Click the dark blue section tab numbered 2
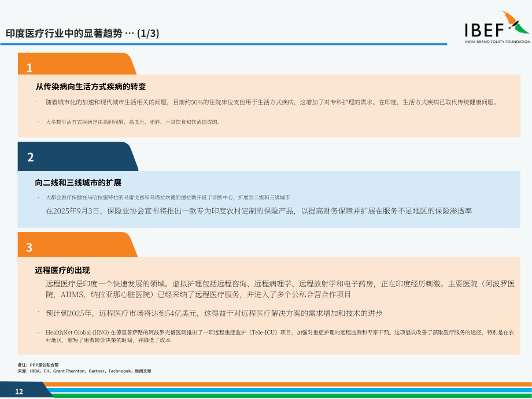This screenshot has width=532, height=399. pos(77,156)
